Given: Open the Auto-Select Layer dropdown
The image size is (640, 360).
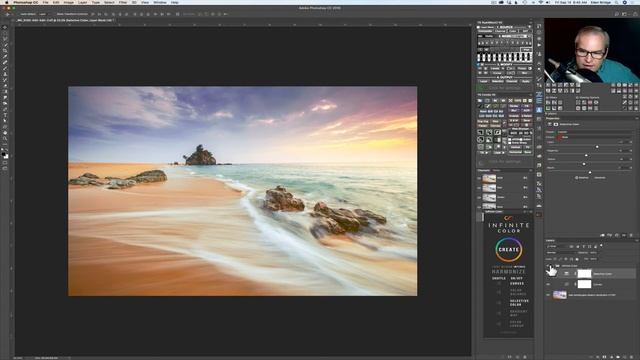Looking at the screenshot, I should (x=43, y=14).
